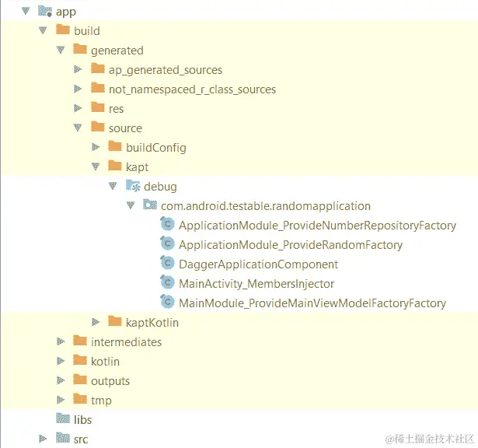Click the class icon of DaggerApplicationComponent
This screenshot has width=478, height=448.
coord(167,263)
